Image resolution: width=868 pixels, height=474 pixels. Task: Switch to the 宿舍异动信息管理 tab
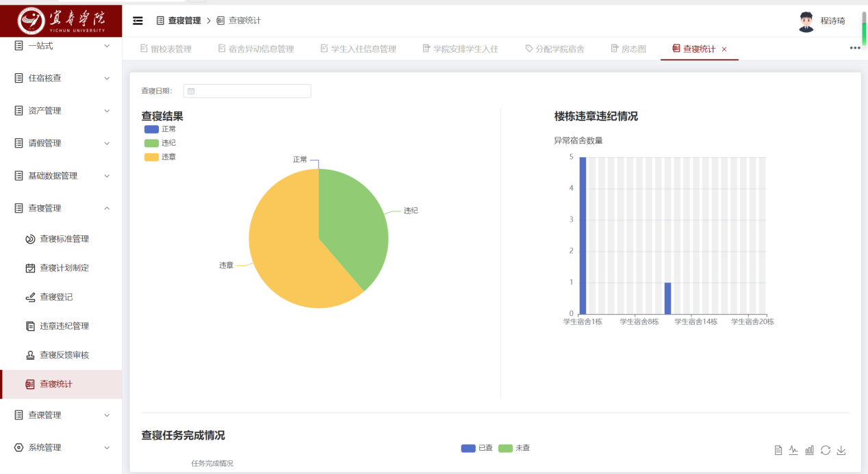(256, 49)
